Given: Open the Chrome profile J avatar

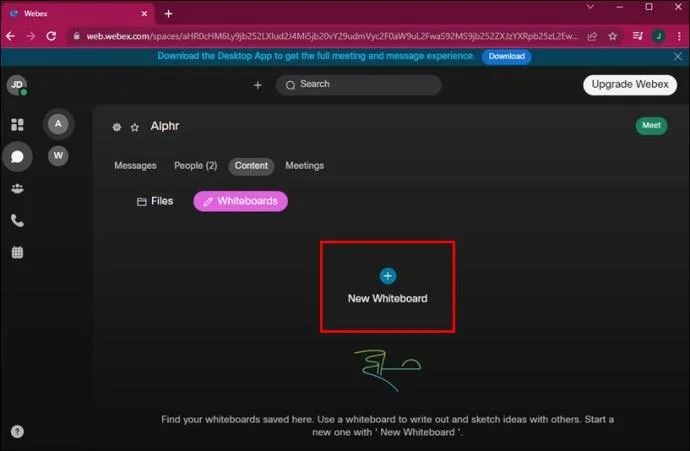Looking at the screenshot, I should click(658, 36).
